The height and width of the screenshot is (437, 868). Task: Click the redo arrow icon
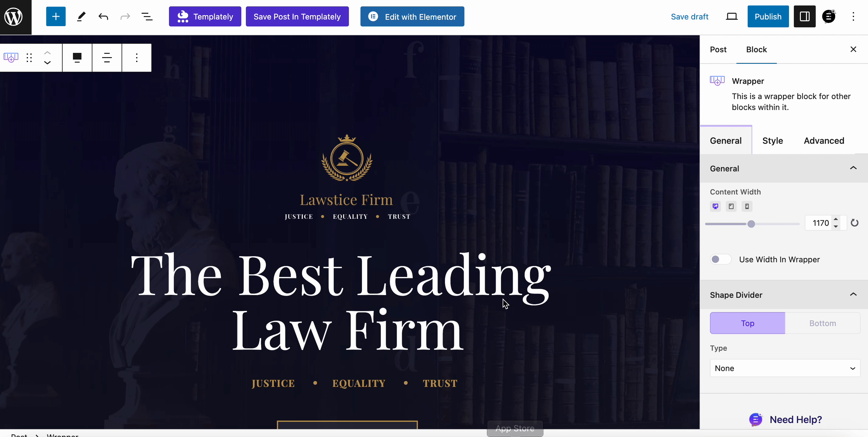[x=124, y=17]
